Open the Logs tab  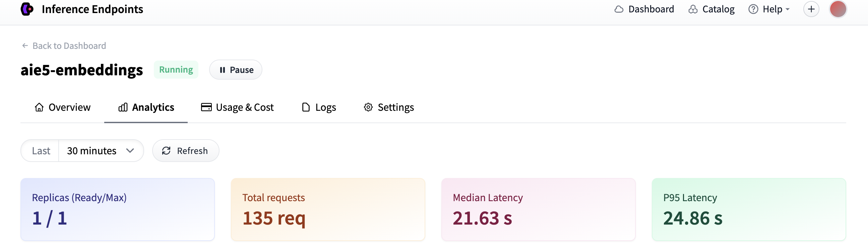(319, 107)
